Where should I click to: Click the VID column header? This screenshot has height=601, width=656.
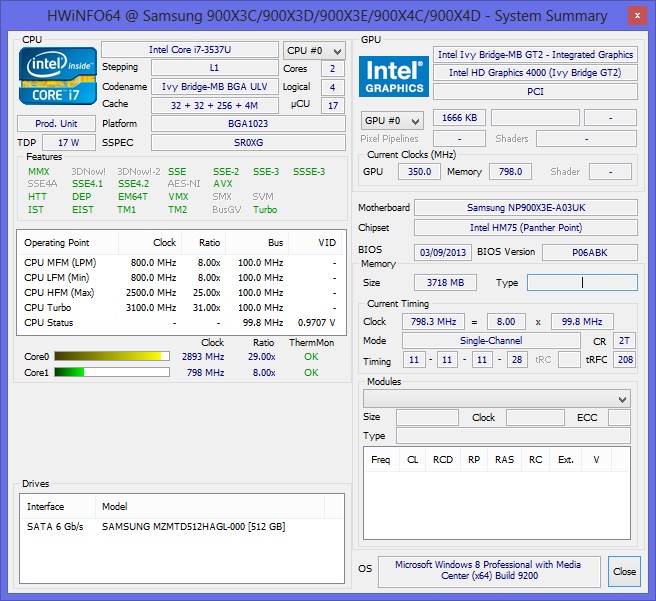(315, 243)
